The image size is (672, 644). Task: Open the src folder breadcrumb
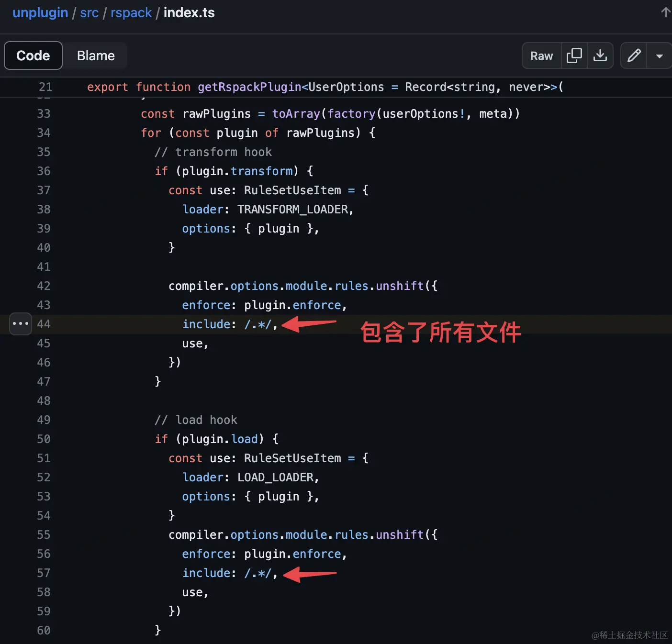[90, 12]
